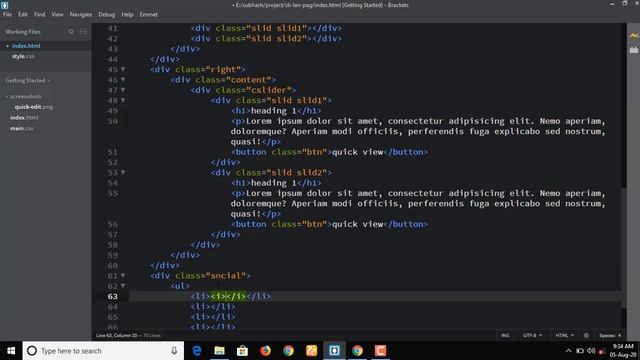Click Spaces: 4 indentation setting
Image resolution: width=640 pixels, height=360 pixels.
point(610,336)
